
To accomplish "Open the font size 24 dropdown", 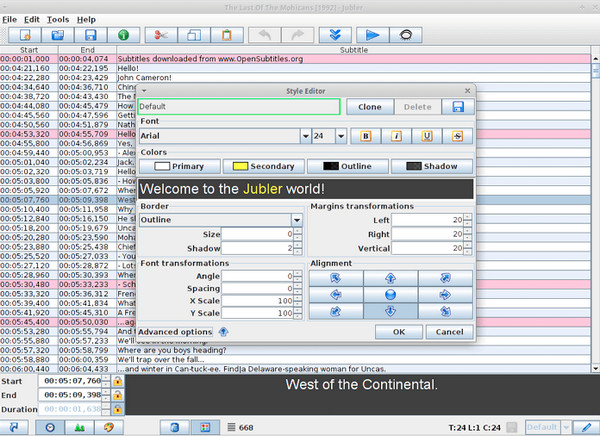I will pos(341,136).
